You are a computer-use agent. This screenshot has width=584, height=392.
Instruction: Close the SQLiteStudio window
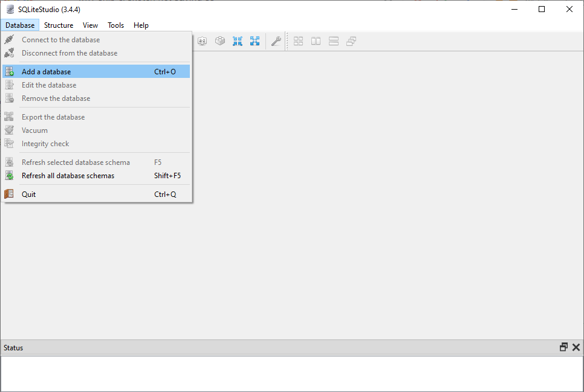point(569,9)
